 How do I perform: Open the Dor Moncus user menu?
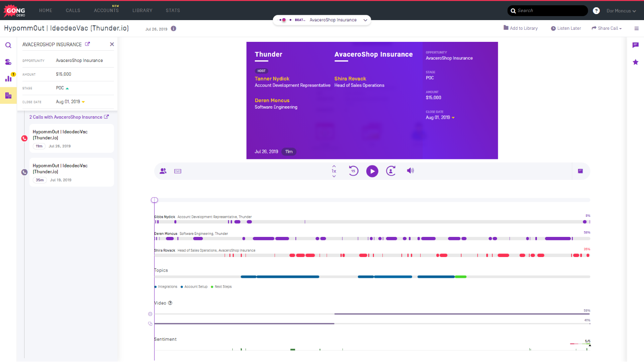(621, 11)
